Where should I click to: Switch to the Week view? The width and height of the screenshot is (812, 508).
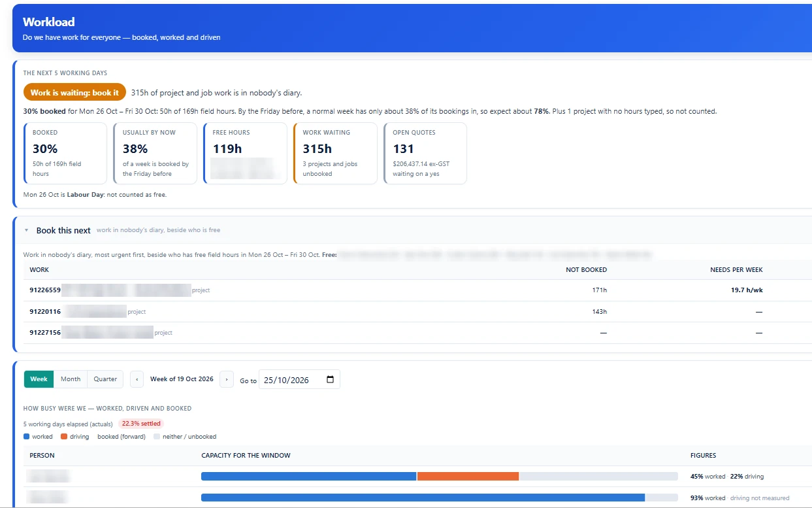[39, 379]
